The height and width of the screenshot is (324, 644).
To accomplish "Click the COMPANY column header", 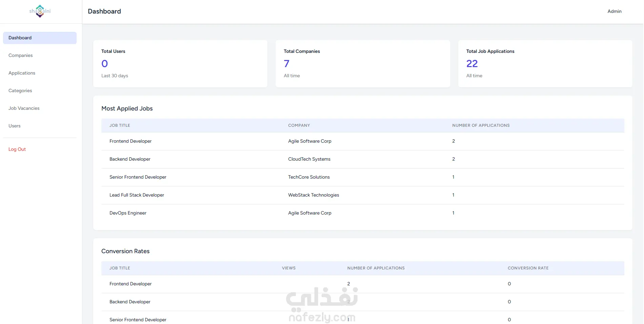I will (x=299, y=125).
